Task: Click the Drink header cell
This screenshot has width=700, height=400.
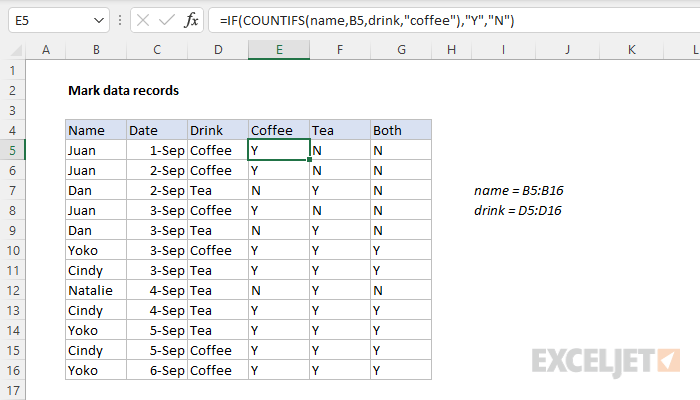Action: 218,130
